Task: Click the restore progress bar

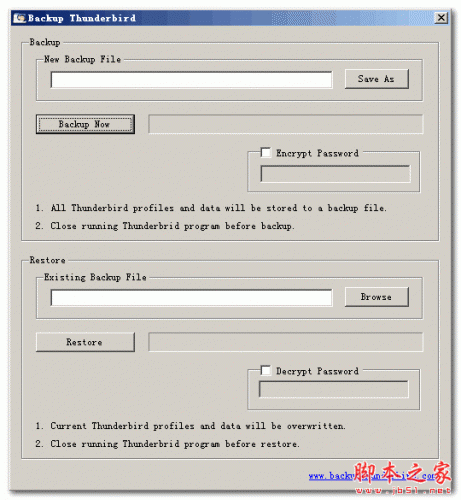Action: [286, 342]
